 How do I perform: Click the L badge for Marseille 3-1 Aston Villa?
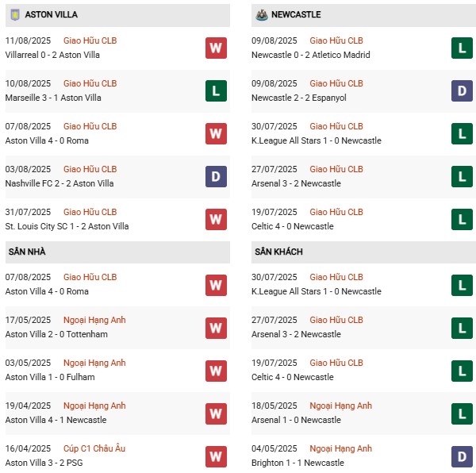[216, 90]
